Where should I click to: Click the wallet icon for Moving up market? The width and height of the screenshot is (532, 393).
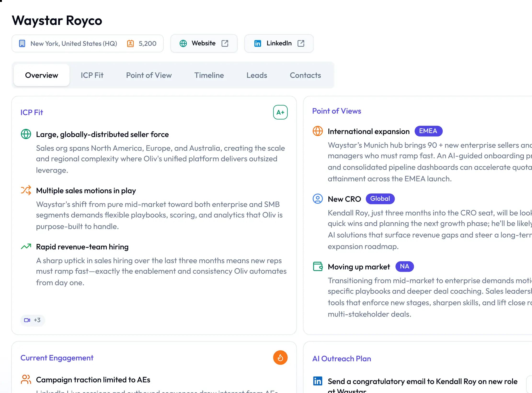pyautogui.click(x=318, y=266)
